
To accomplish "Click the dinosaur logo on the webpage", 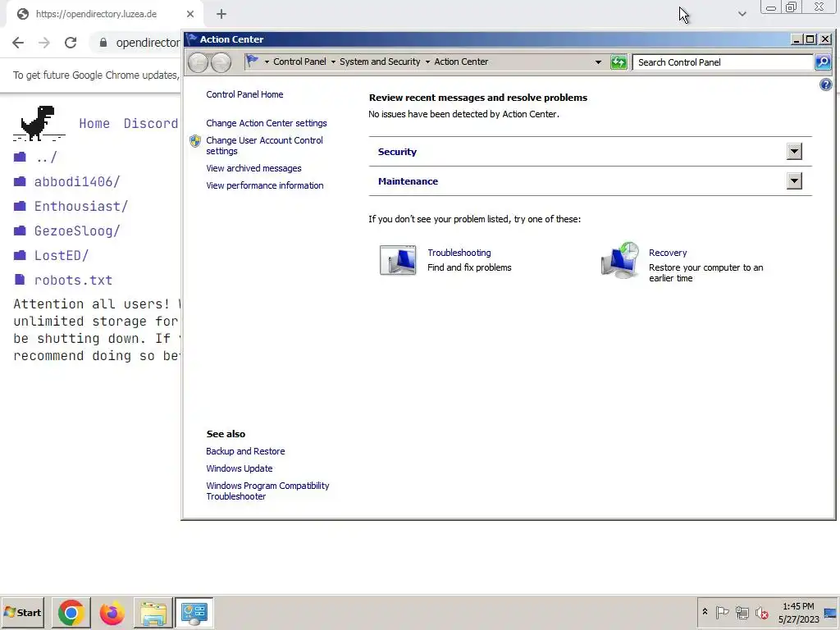I will [x=39, y=123].
